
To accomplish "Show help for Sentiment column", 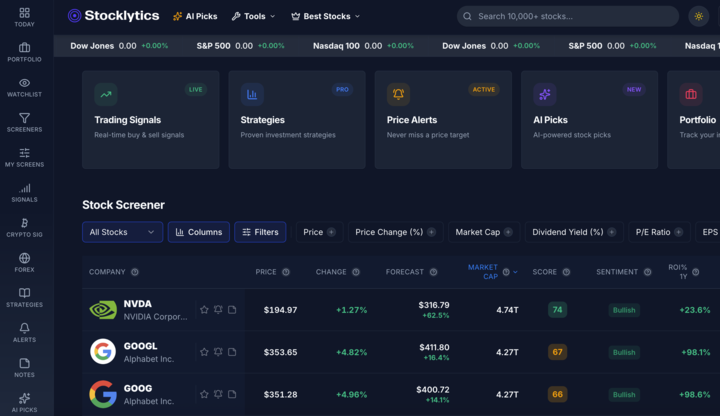I will click(647, 272).
